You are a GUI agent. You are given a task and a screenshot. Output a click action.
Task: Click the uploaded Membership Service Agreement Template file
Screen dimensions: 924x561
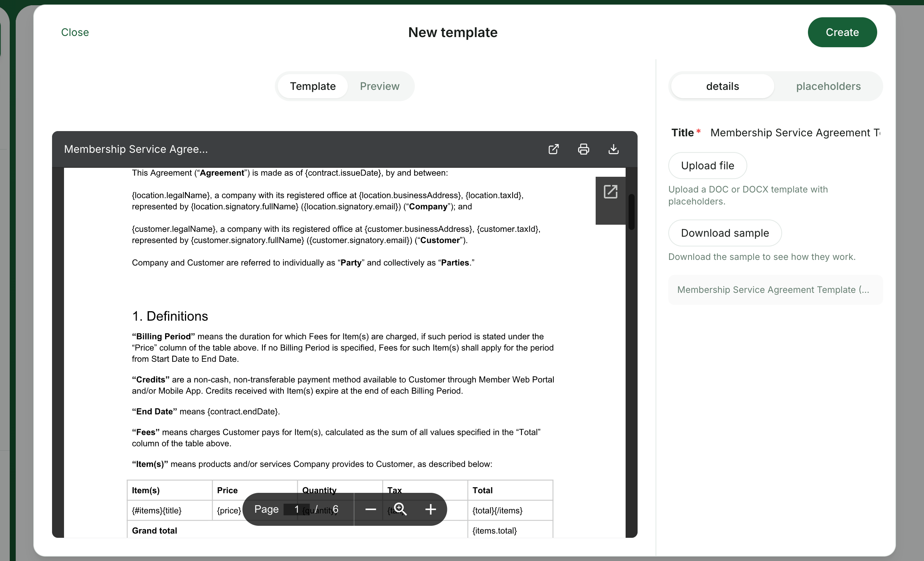(775, 290)
